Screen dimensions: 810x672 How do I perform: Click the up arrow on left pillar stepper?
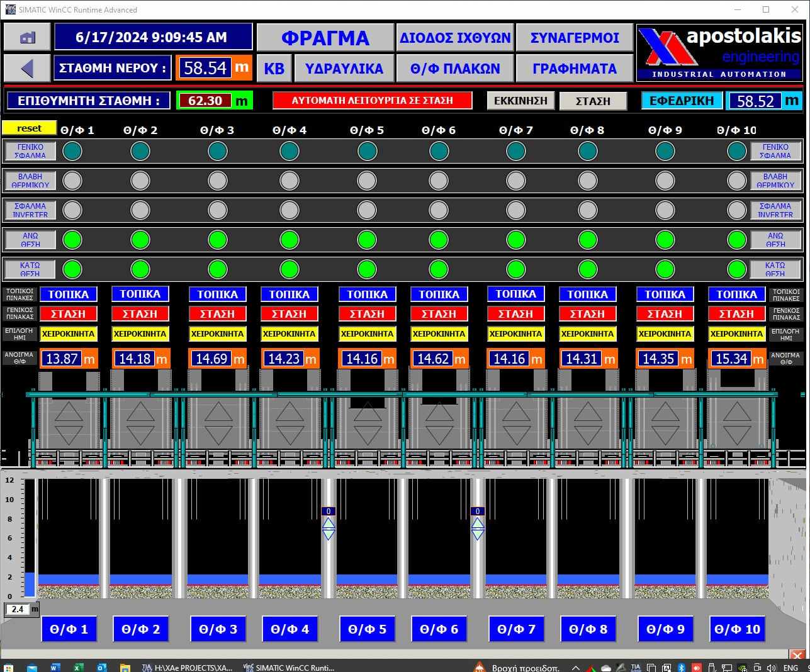click(x=328, y=524)
